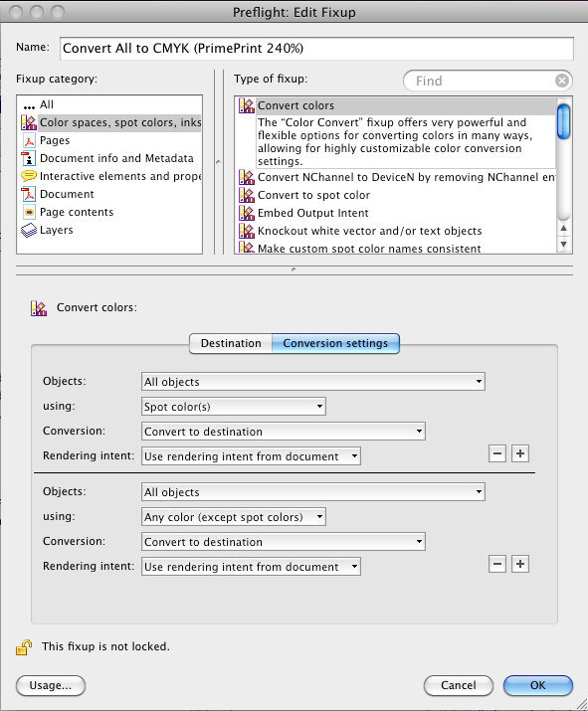Open the first Objects All objects dropdown
The width and height of the screenshot is (588, 711).
(313, 382)
